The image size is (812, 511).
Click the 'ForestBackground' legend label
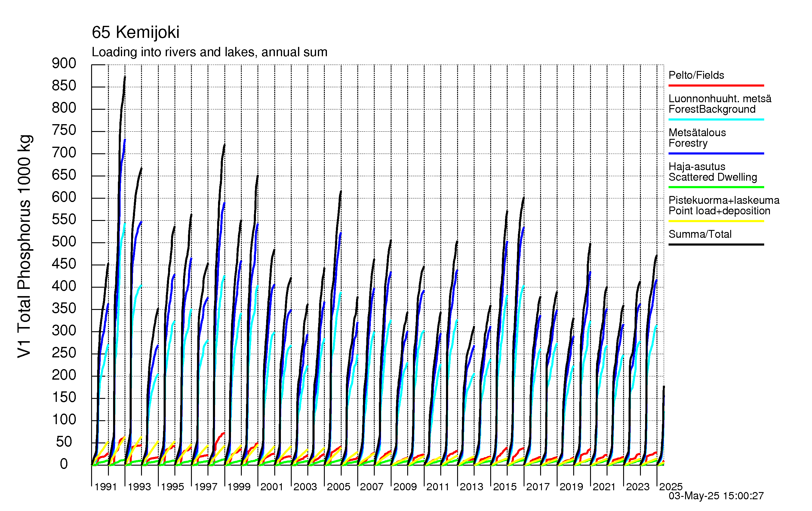(x=712, y=109)
